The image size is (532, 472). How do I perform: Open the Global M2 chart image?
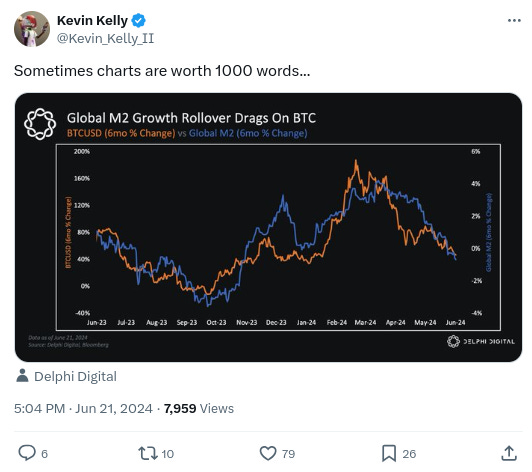pos(268,227)
